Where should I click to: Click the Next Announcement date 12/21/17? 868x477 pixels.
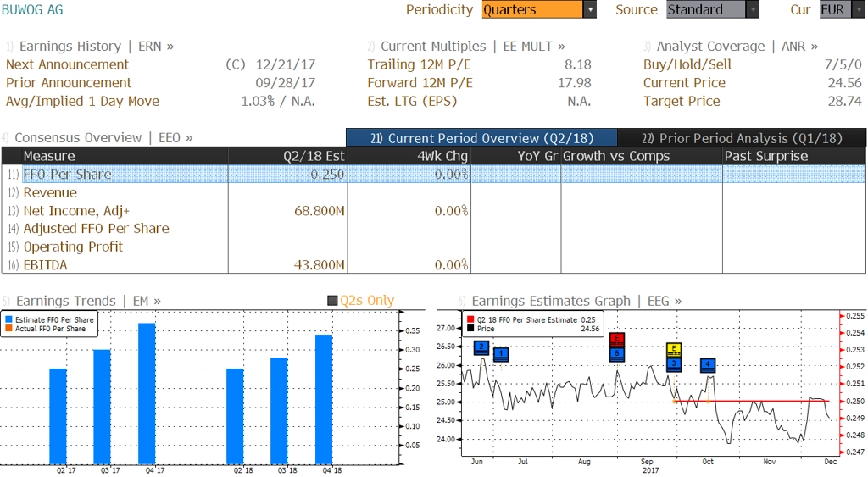[x=286, y=64]
